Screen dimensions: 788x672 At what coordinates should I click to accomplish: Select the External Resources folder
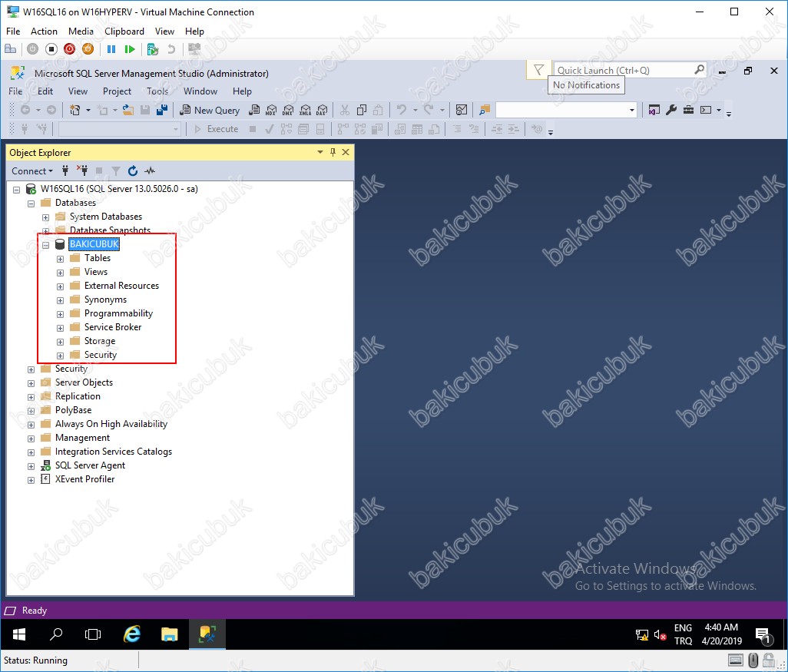[121, 286]
